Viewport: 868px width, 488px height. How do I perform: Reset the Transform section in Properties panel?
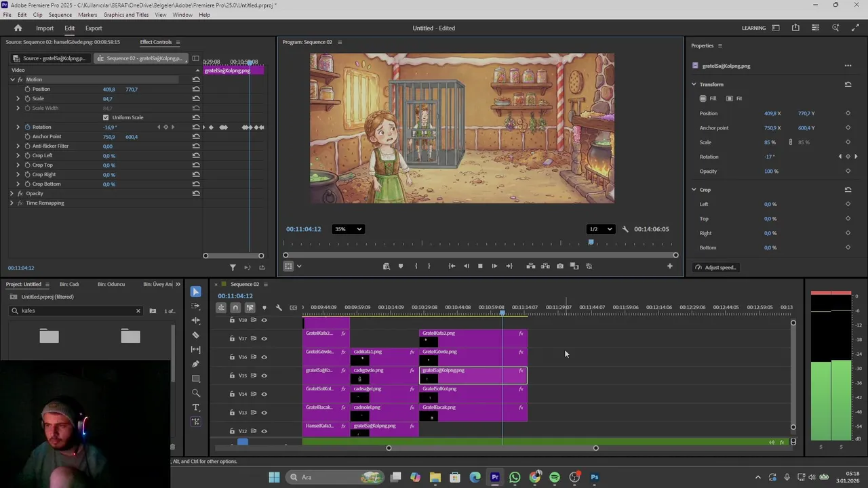(848, 85)
